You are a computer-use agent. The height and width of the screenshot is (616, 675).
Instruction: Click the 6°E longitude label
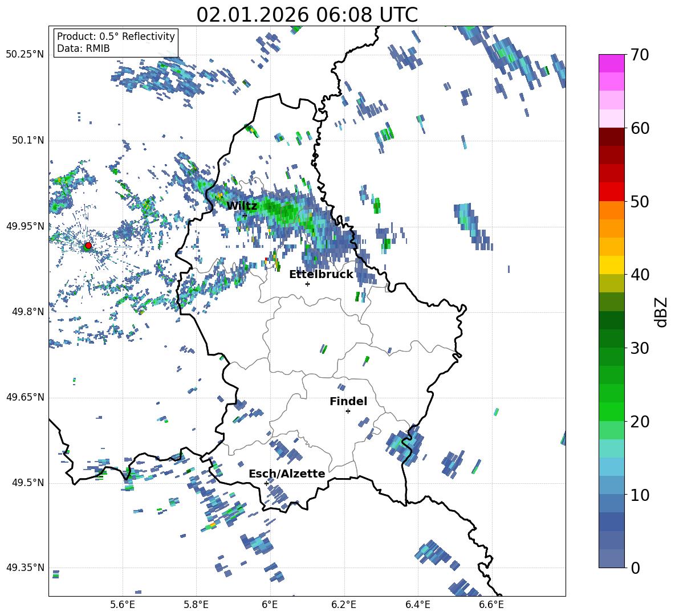click(x=270, y=605)
